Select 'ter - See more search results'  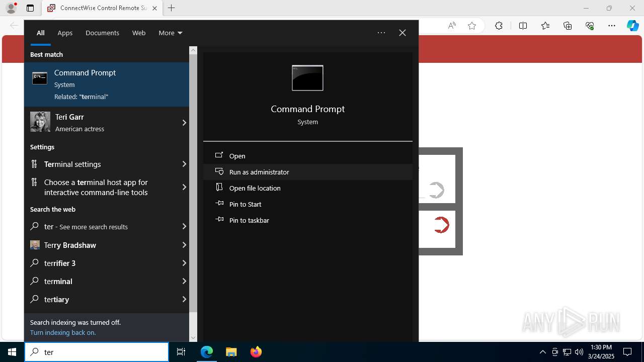107,227
